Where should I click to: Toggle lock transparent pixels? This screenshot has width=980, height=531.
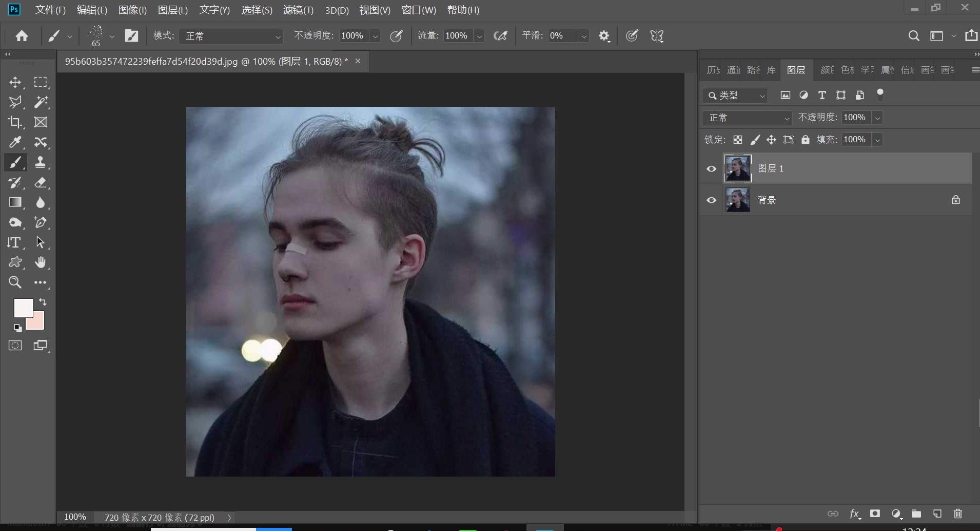tap(738, 140)
